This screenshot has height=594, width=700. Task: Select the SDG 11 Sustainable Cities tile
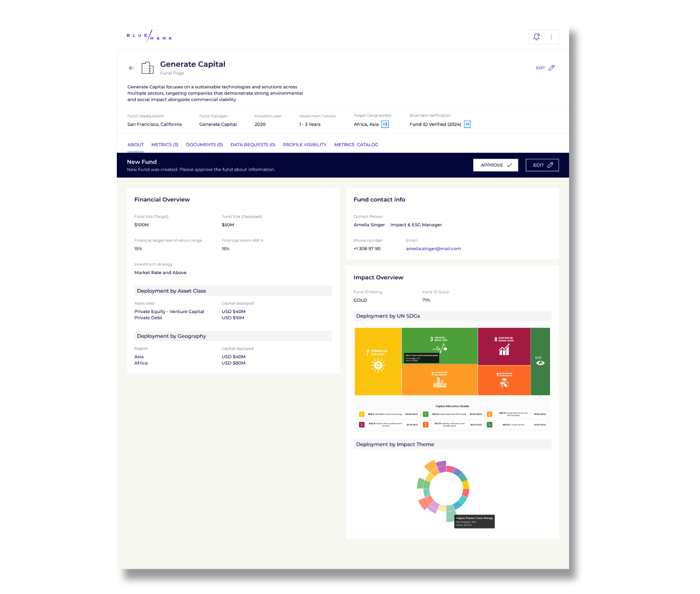click(x=439, y=380)
